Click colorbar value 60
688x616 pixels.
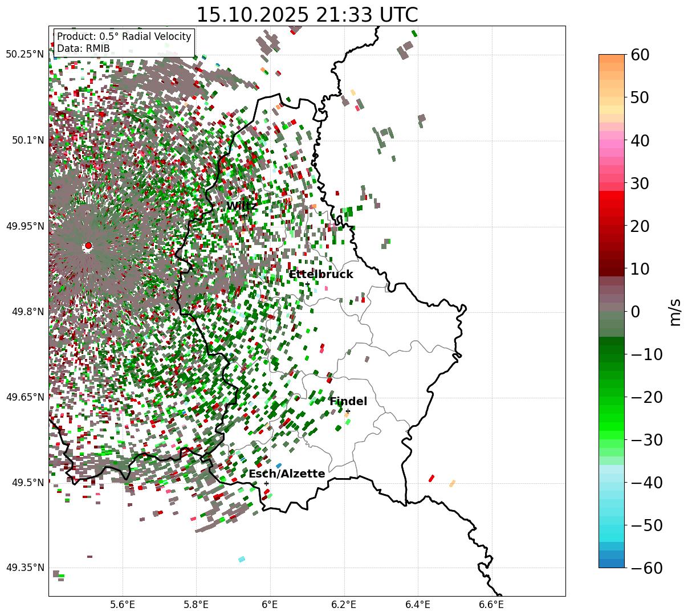[641, 55]
